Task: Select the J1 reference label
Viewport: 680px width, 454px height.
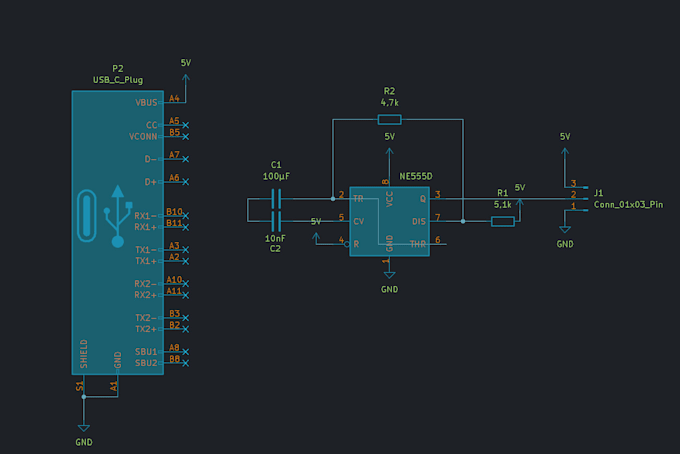Action: pos(598,193)
